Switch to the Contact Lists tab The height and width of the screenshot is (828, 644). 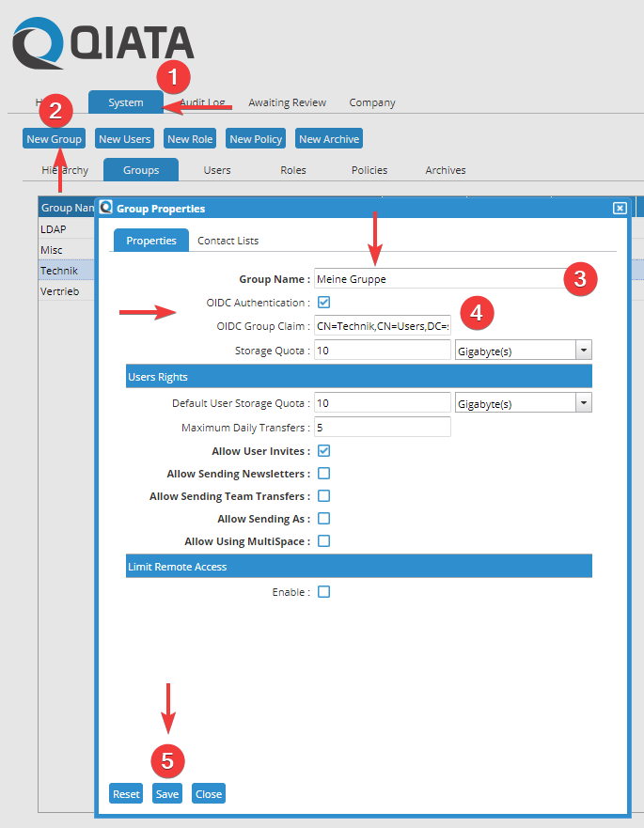click(228, 241)
